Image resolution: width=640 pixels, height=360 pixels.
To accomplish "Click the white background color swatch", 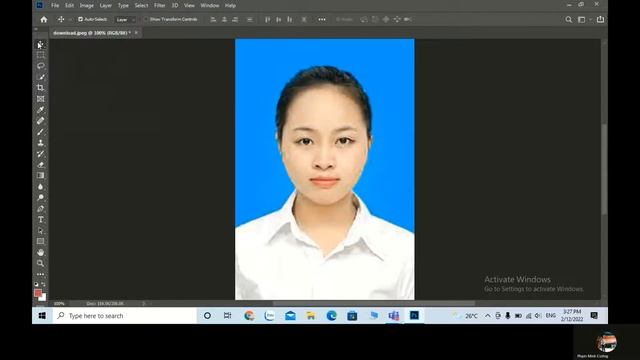I will pos(43,298).
